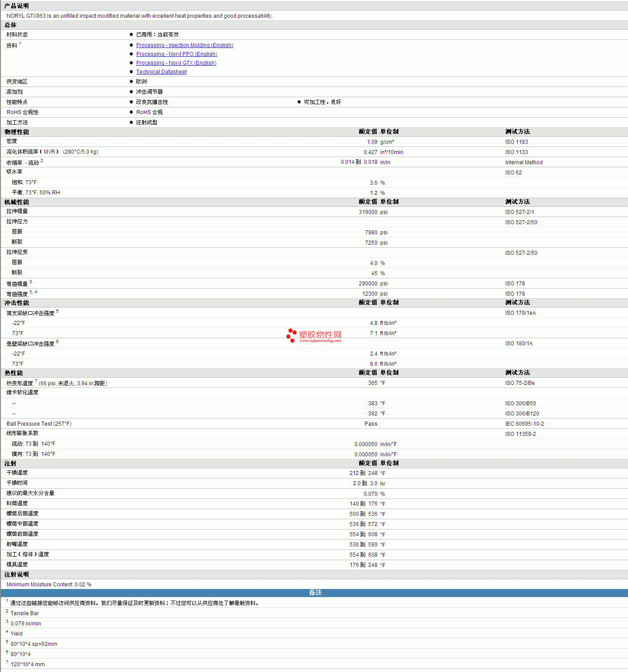Click the NORYL GTX963 product description text
Screen dimensions: 628x672
pyautogui.click(x=139, y=16)
